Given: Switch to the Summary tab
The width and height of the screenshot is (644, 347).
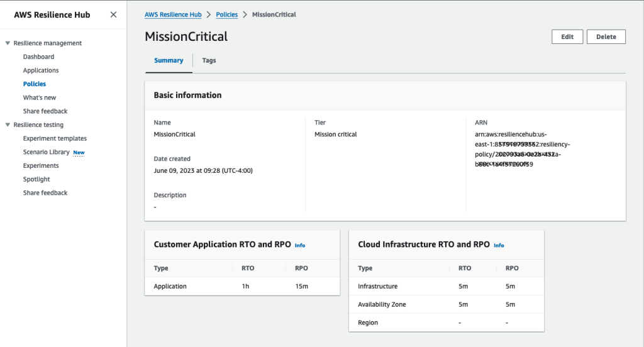Looking at the screenshot, I should (x=169, y=60).
